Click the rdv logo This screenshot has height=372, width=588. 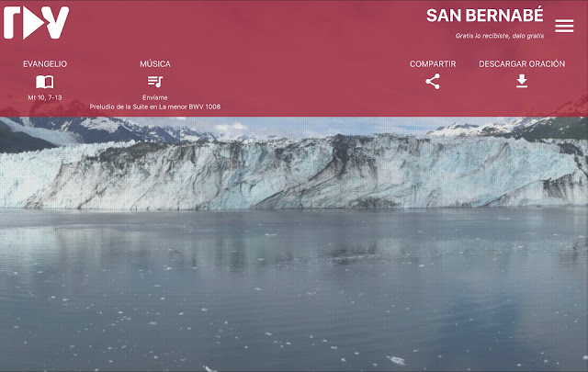[37, 22]
